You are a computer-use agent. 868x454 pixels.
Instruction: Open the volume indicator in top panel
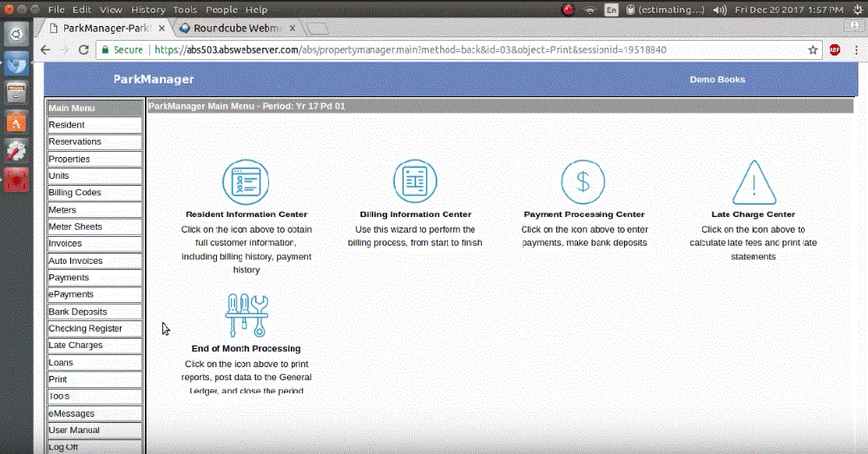pos(719,10)
